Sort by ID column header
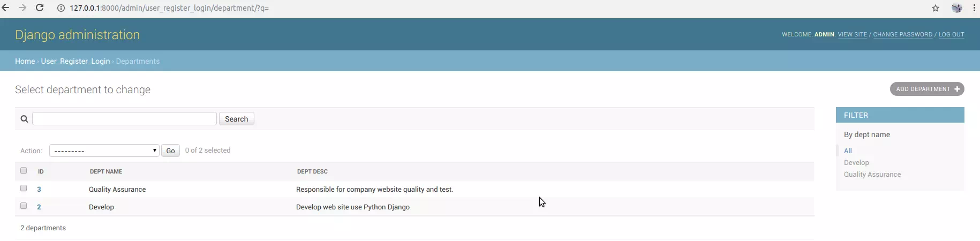Image resolution: width=980 pixels, height=241 pixels. coord(41,171)
